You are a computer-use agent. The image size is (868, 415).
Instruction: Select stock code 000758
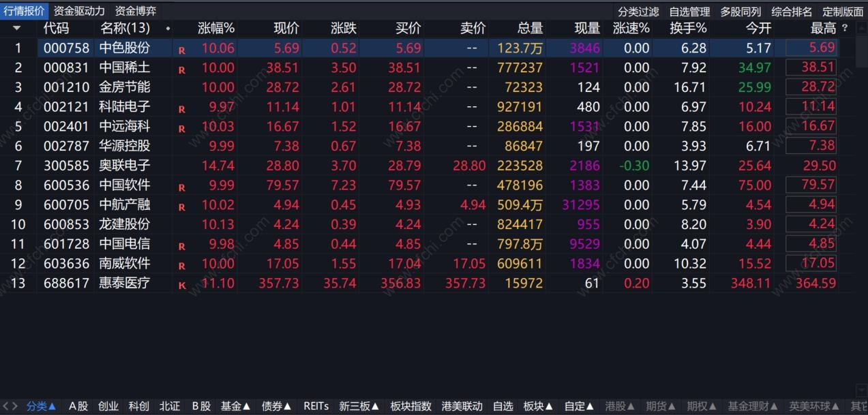click(66, 48)
